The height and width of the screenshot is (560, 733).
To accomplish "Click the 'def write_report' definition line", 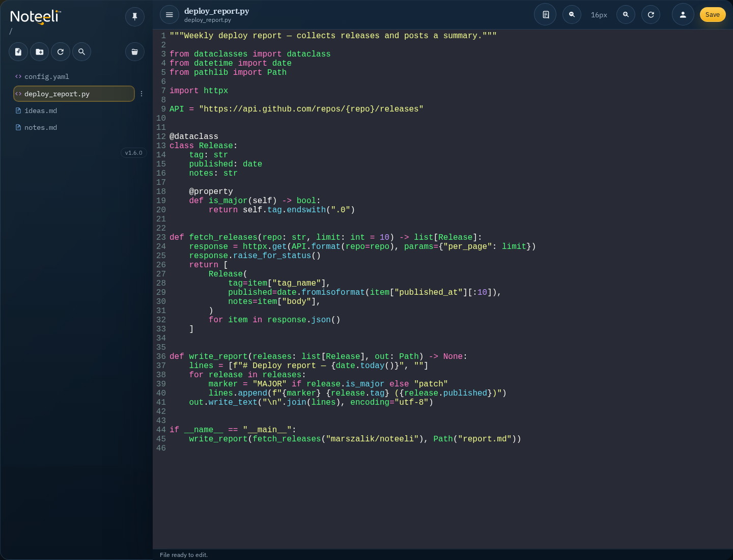I will pos(318,356).
